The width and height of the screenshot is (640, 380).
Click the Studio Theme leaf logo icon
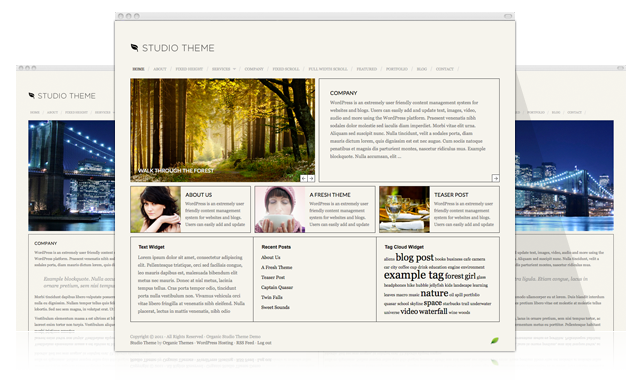coord(134,48)
